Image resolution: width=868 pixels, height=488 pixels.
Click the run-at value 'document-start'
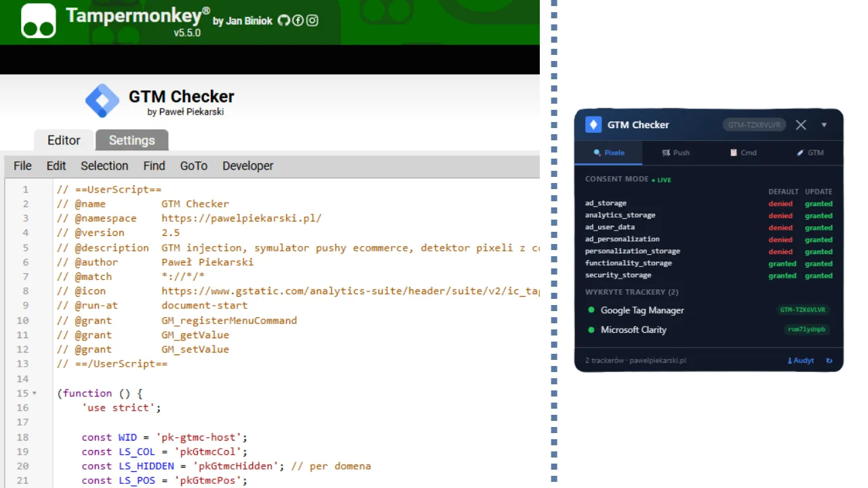point(204,306)
